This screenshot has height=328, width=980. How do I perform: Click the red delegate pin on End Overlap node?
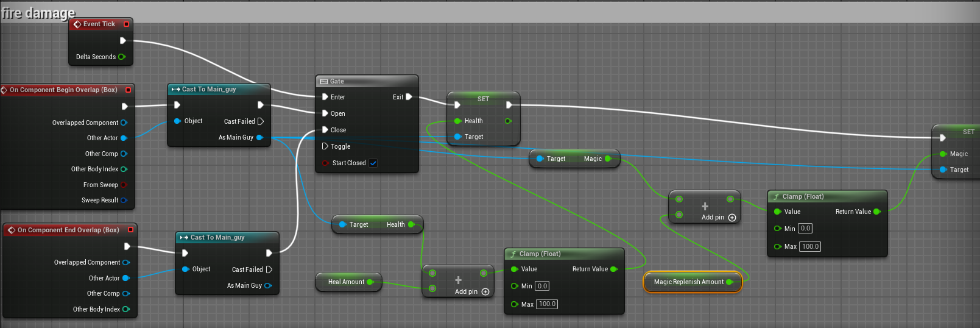[x=130, y=230]
